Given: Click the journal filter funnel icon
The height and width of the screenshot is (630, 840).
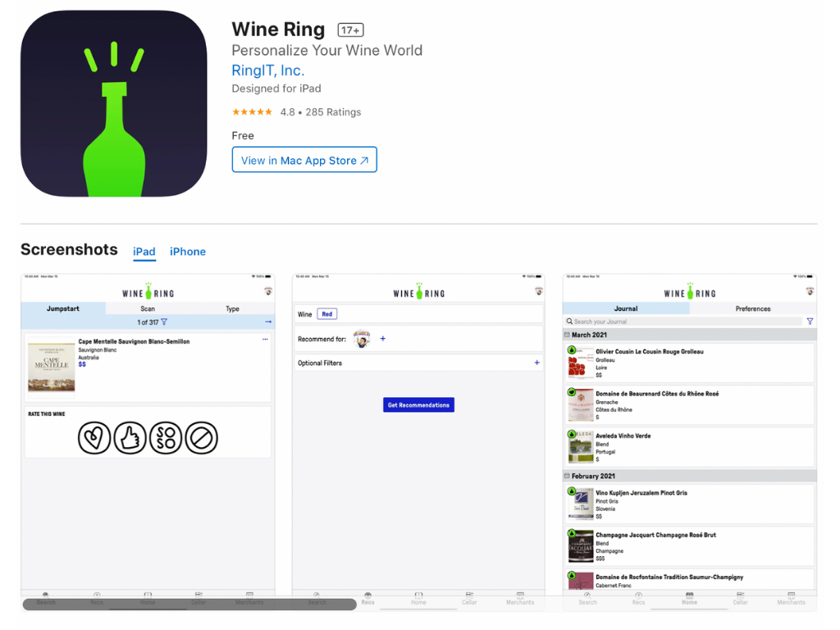Looking at the screenshot, I should point(810,322).
